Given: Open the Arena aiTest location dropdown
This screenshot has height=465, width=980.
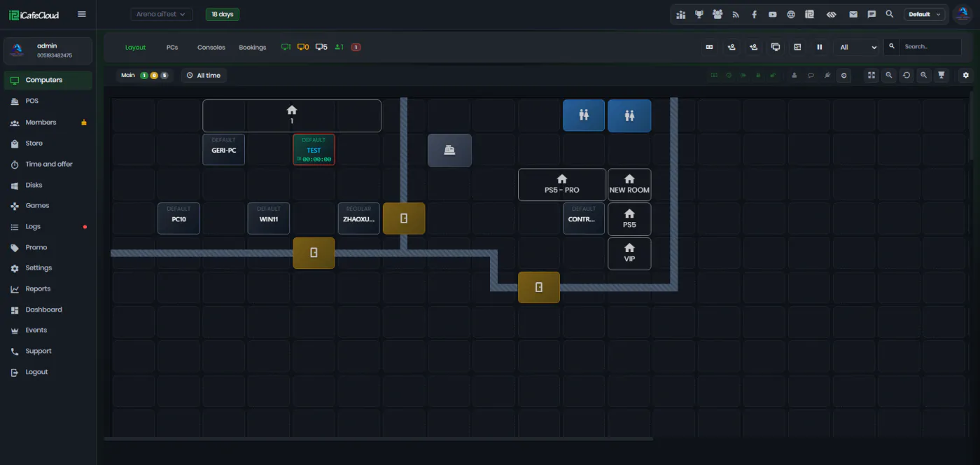Looking at the screenshot, I should [162, 14].
